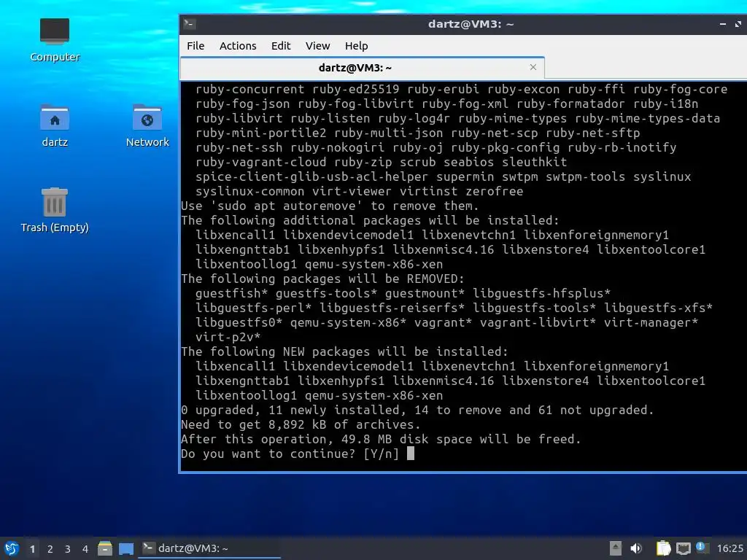The image size is (747, 560).
Task: Open the network connection tray icon
Action: pos(683,548)
